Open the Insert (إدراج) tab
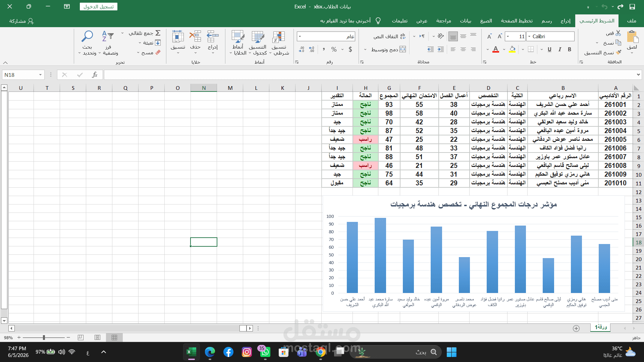The height and width of the screenshot is (362, 644). tap(566, 21)
